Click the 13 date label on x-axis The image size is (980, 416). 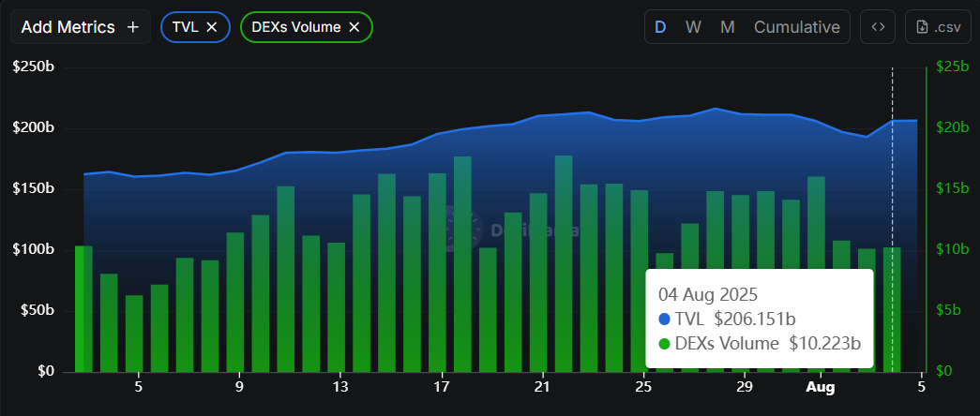(x=340, y=387)
